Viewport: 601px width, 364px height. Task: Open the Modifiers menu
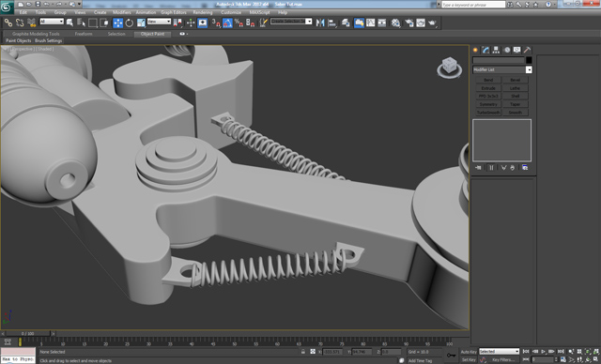point(121,12)
